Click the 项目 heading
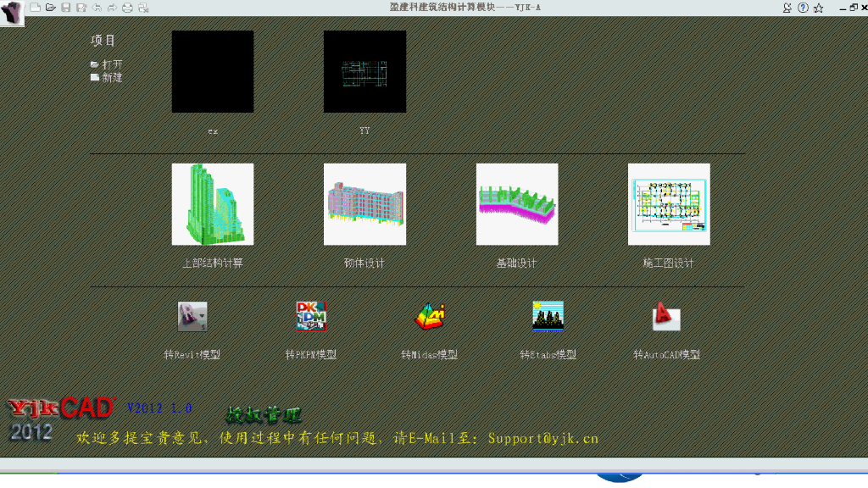 (103, 41)
